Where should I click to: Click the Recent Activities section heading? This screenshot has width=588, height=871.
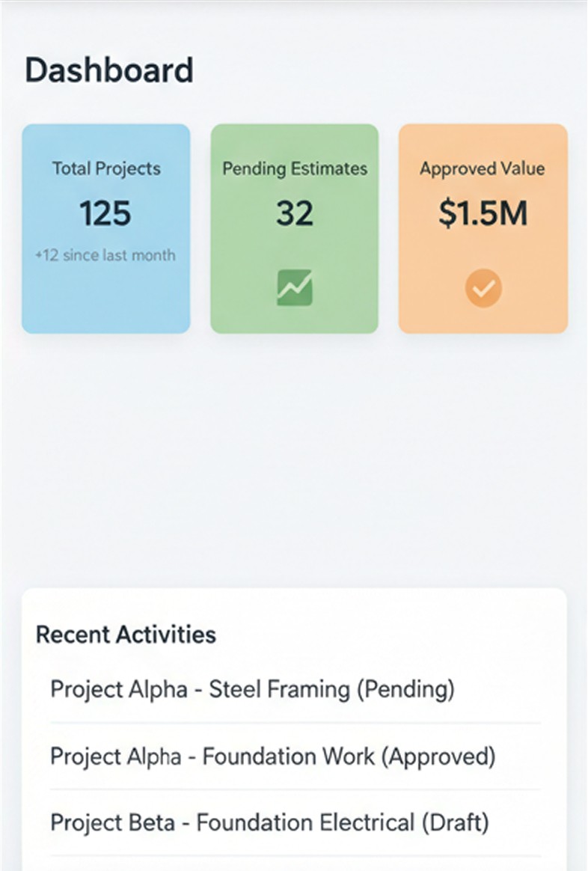tap(126, 635)
